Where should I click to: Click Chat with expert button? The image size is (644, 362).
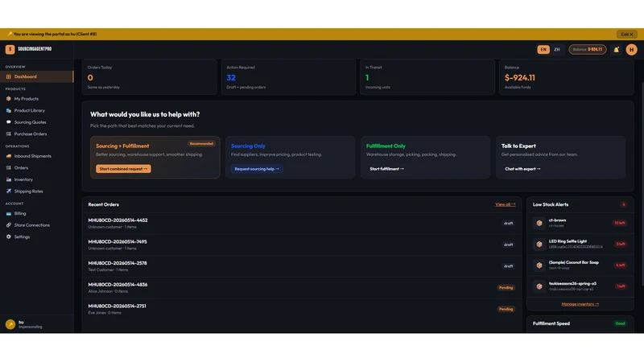[522, 169]
